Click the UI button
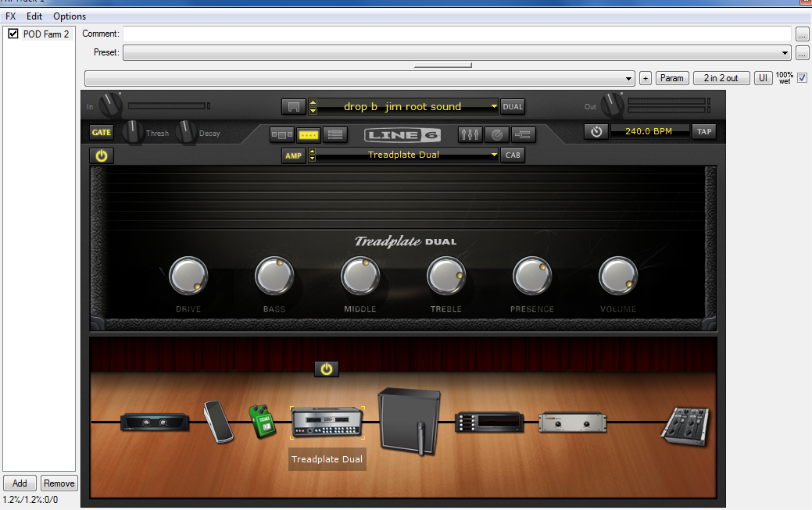Viewport: 812px width, 510px height. point(763,78)
